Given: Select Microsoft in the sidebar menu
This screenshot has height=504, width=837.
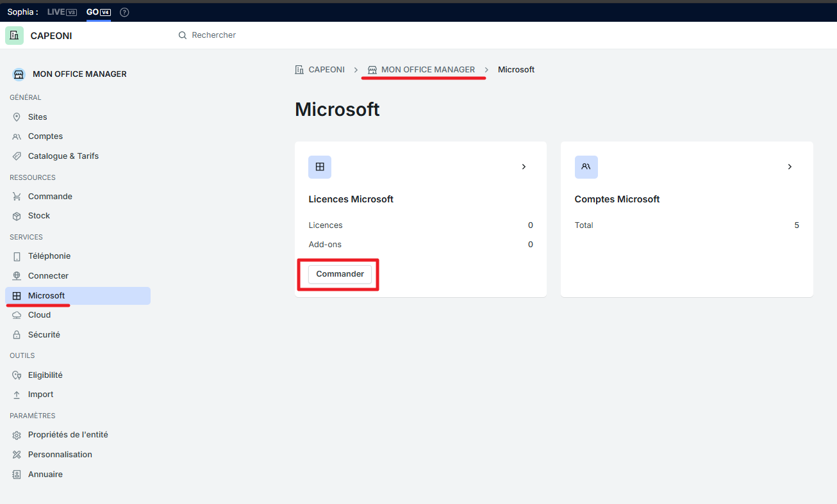Looking at the screenshot, I should pyautogui.click(x=78, y=296).
